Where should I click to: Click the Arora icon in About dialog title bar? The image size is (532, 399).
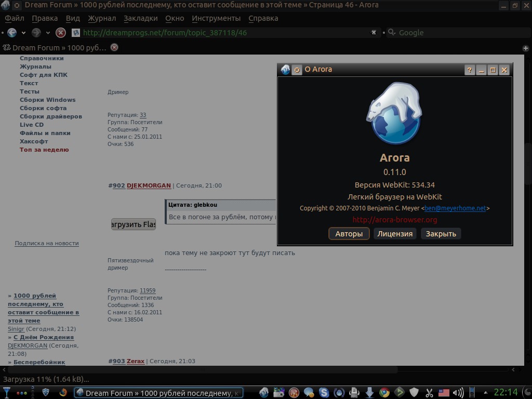pos(285,70)
